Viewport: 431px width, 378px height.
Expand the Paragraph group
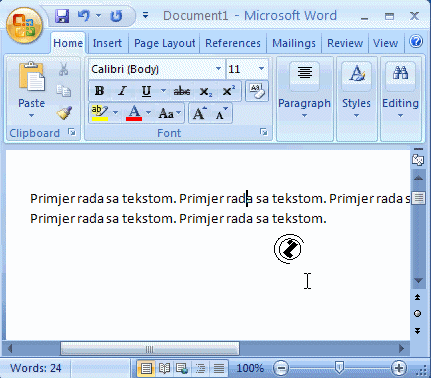[x=304, y=100]
